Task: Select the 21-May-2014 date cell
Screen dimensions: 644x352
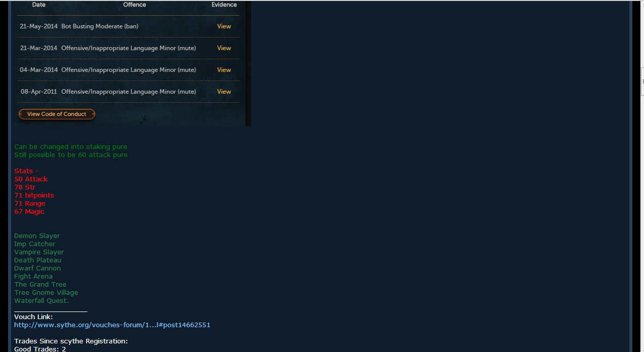Action: (39, 26)
